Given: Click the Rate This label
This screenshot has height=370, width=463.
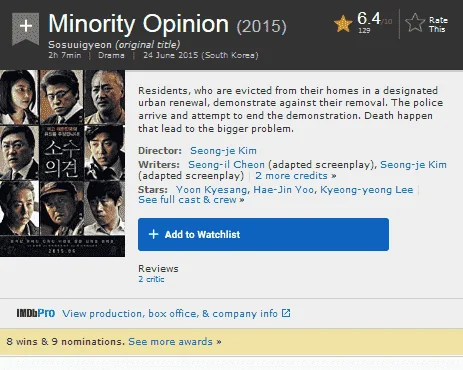Looking at the screenshot, I should click(438, 25).
